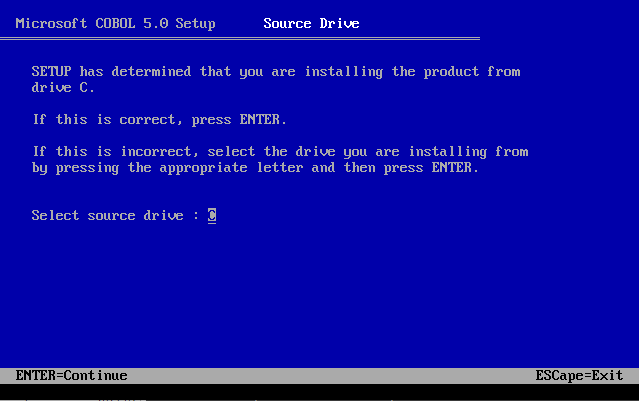Click ESCape=Exit in the bottom status bar
This screenshot has width=639, height=401.
[579, 375]
